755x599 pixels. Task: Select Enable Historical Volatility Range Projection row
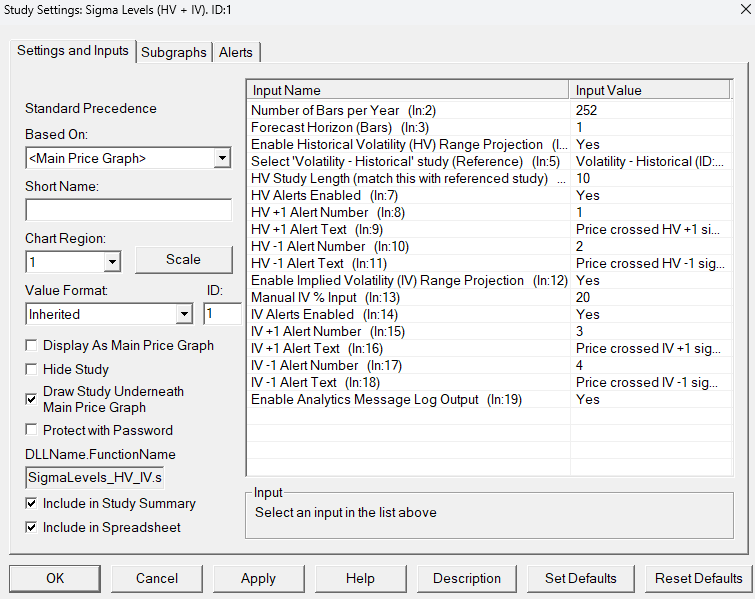click(490, 144)
